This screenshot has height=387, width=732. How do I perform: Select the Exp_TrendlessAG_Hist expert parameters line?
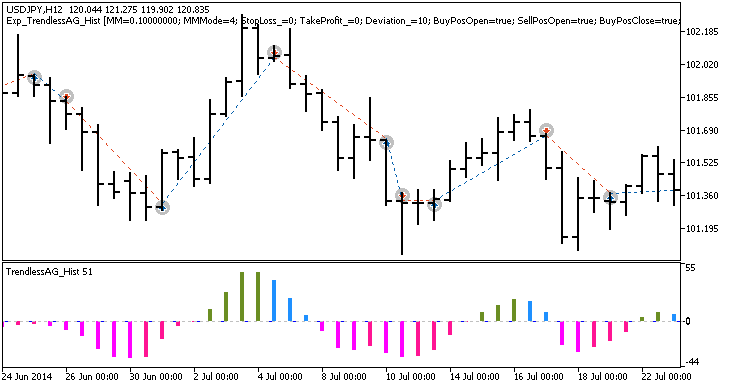pyautogui.click(x=343, y=21)
